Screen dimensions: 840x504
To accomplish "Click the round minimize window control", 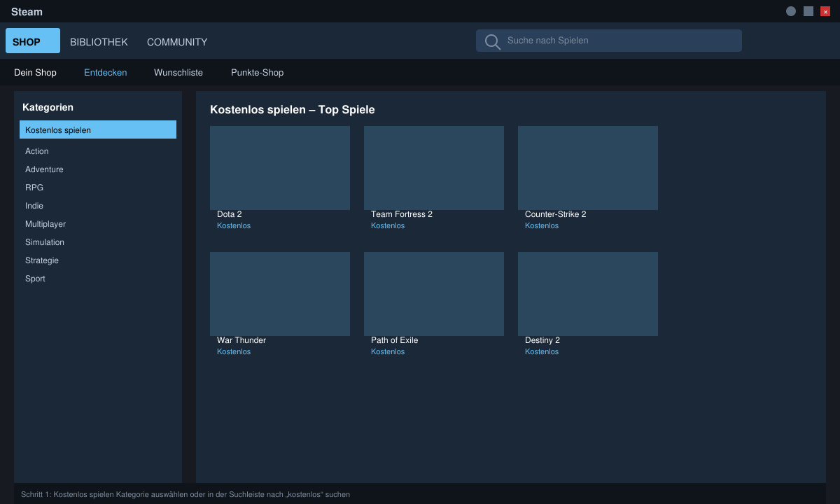I will [791, 11].
